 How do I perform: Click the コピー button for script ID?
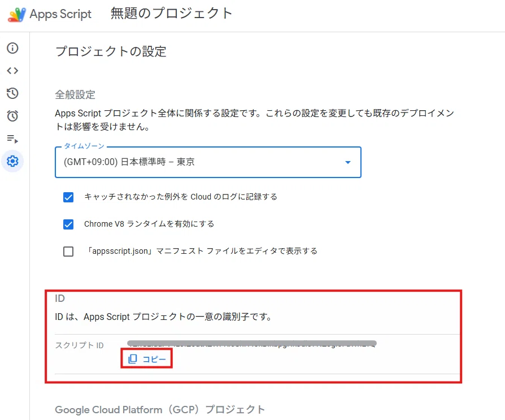pyautogui.click(x=147, y=359)
